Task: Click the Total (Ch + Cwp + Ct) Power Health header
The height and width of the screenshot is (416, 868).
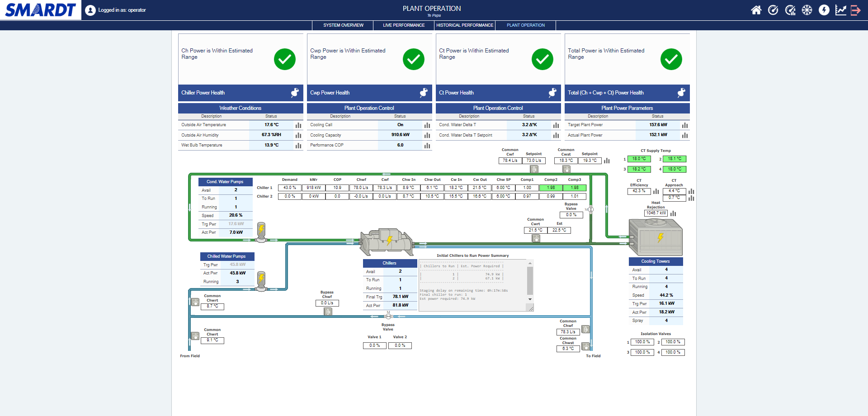Action: pos(627,93)
